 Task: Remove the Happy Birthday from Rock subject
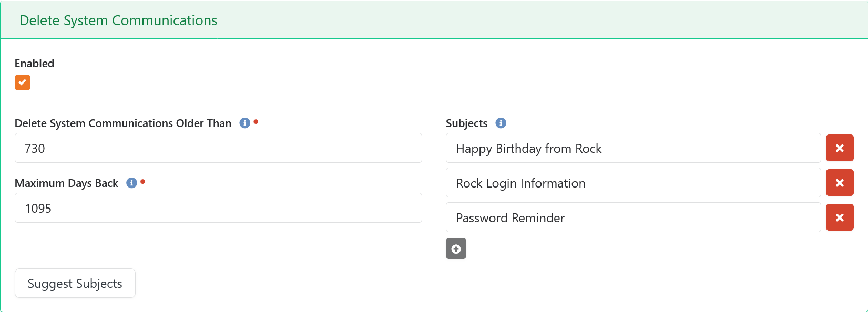(x=839, y=148)
